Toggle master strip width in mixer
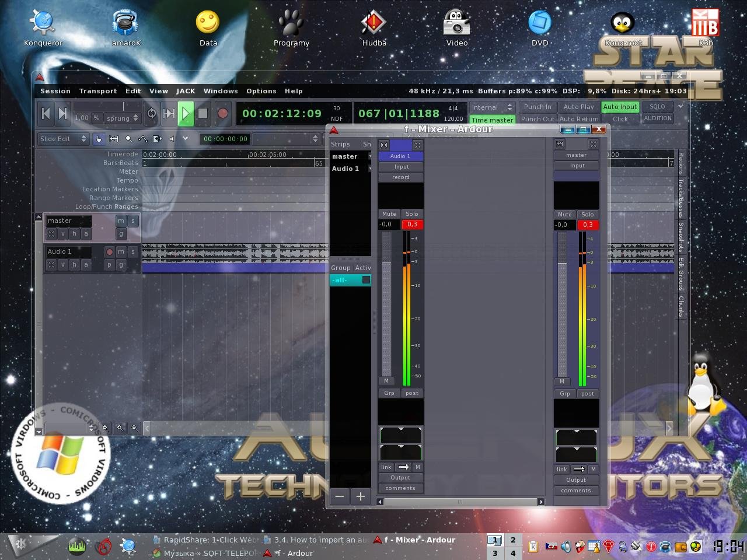 click(x=560, y=144)
